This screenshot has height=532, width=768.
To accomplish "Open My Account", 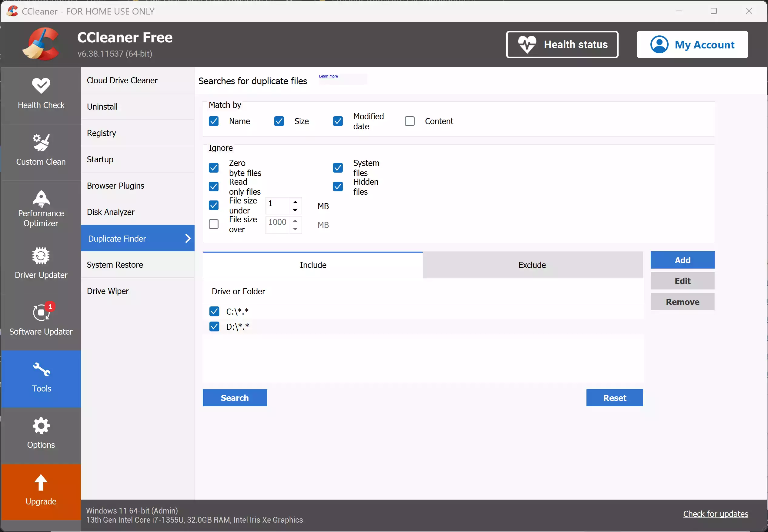I will pos(693,44).
